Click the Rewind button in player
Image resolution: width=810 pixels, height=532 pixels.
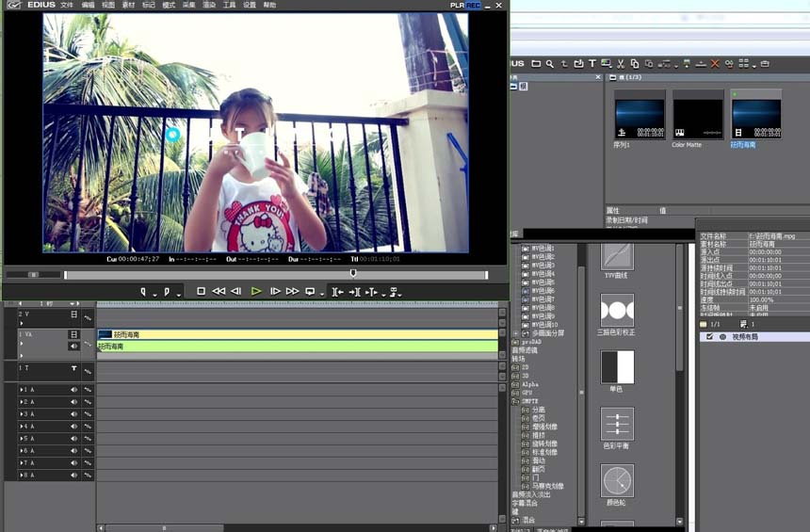point(219,292)
